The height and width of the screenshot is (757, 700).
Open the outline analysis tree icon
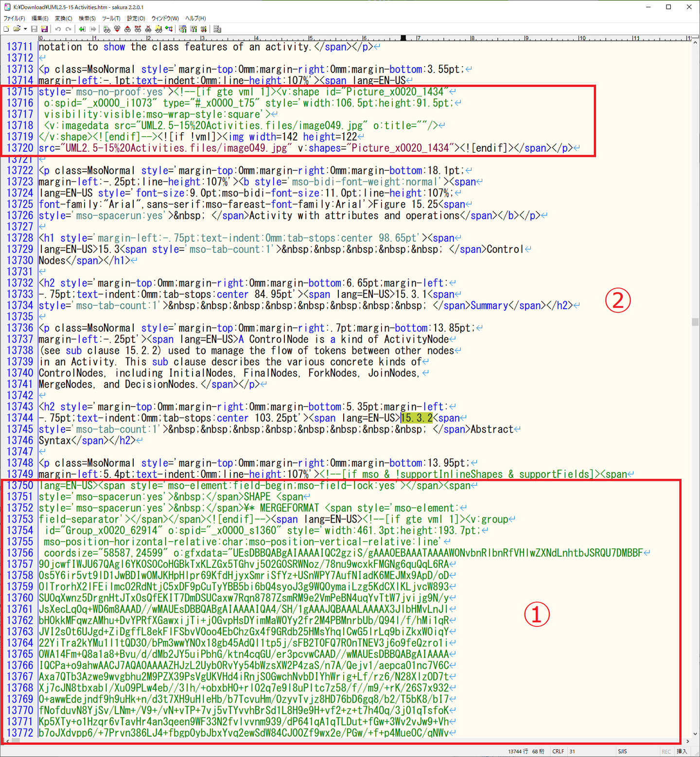(169, 29)
